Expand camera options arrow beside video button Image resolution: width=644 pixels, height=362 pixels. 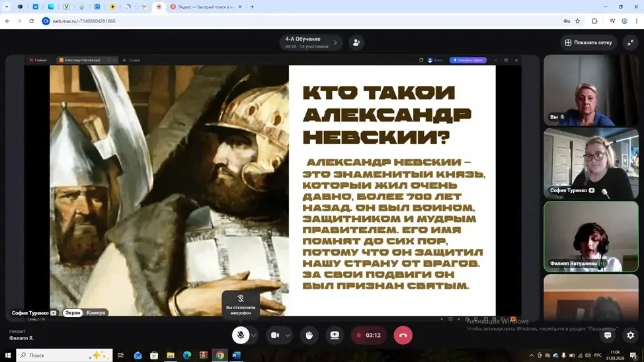point(288,336)
